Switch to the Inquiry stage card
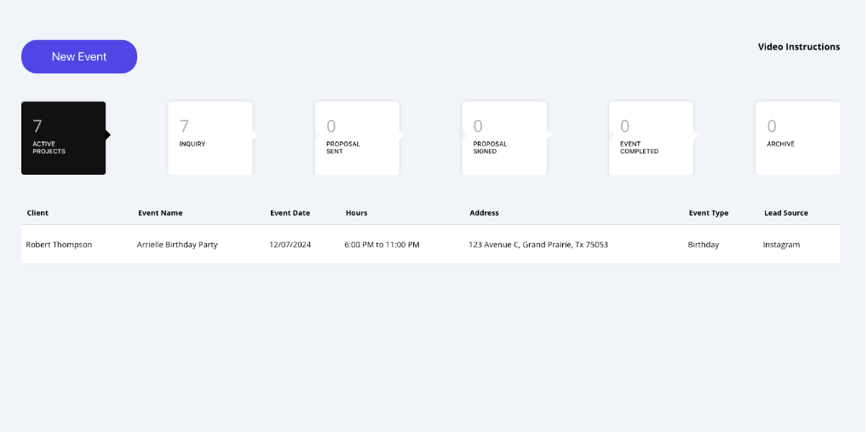The image size is (868, 433). [210, 138]
